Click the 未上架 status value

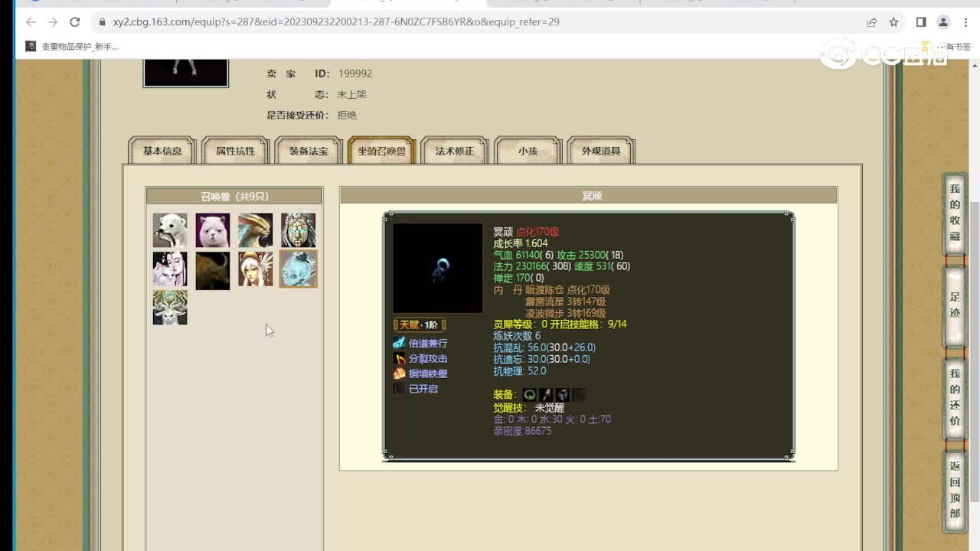[351, 94]
